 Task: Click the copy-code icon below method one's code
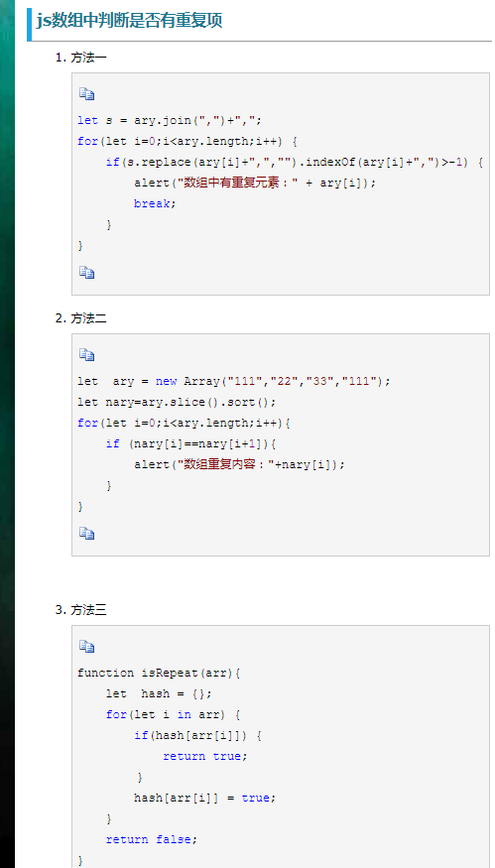click(86, 273)
